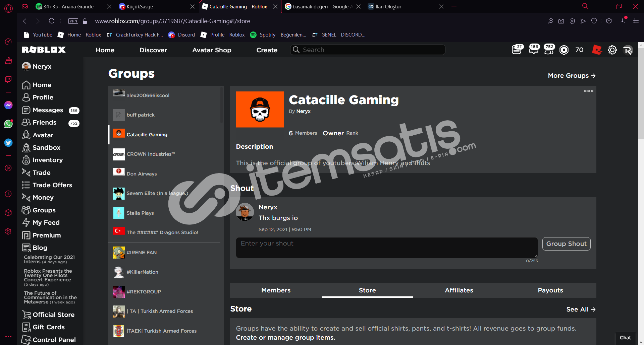Open the Payouts tab

tap(550, 290)
